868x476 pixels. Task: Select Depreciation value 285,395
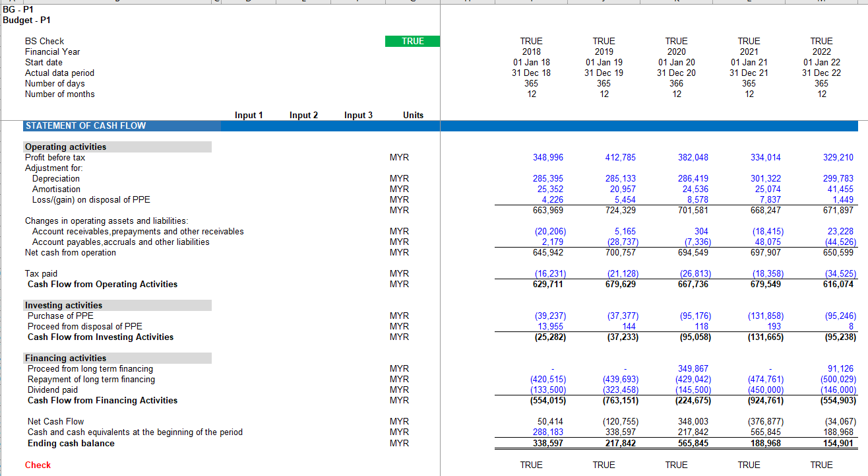click(x=548, y=178)
